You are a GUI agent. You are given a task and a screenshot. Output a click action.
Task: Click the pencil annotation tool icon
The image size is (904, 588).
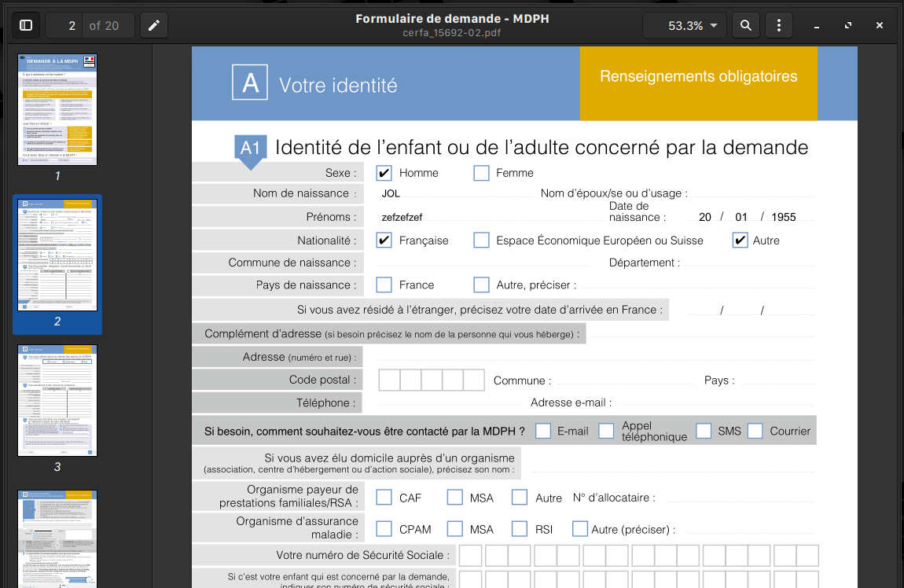pos(154,25)
